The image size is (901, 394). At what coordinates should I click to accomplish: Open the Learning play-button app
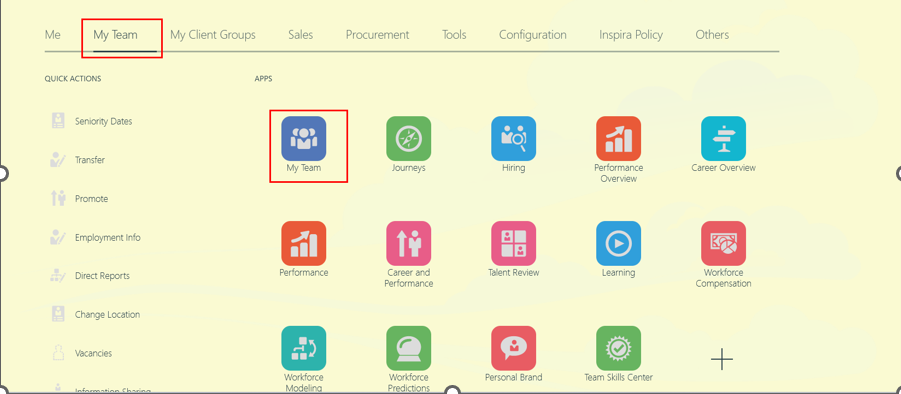[x=618, y=244]
